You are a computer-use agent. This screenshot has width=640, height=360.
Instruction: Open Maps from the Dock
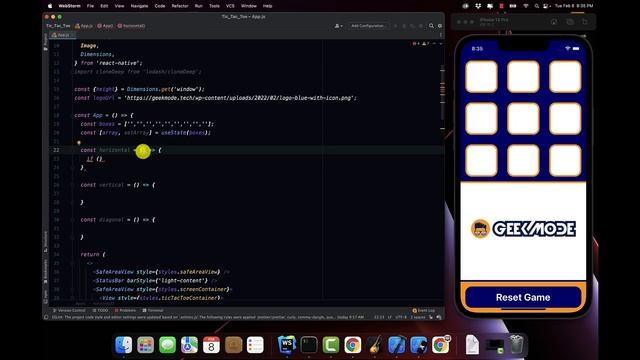[189, 345]
